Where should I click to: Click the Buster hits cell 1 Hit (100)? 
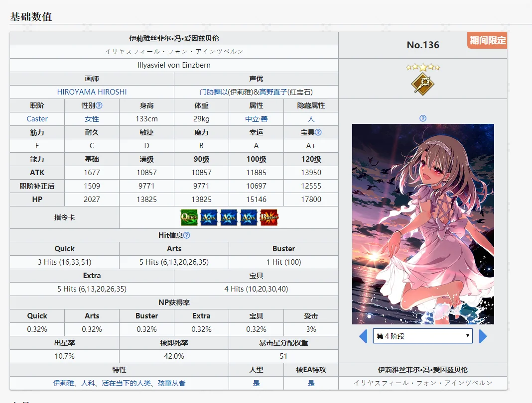pos(283,262)
